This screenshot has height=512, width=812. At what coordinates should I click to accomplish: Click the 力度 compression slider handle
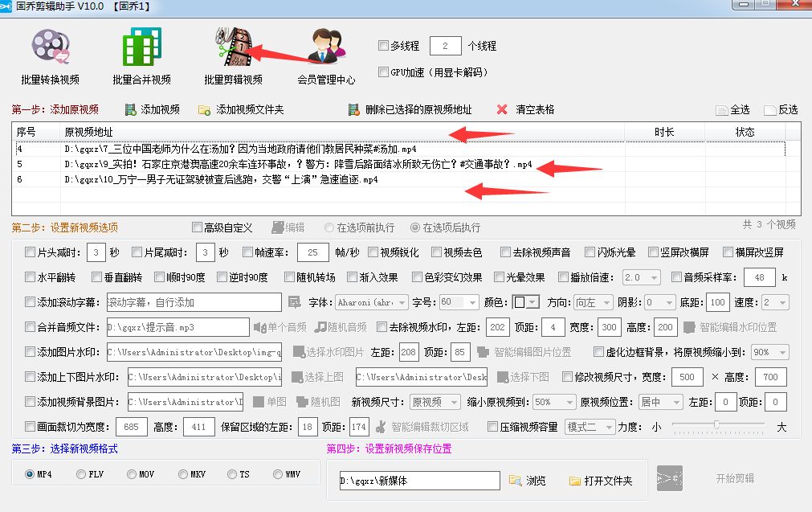click(716, 424)
